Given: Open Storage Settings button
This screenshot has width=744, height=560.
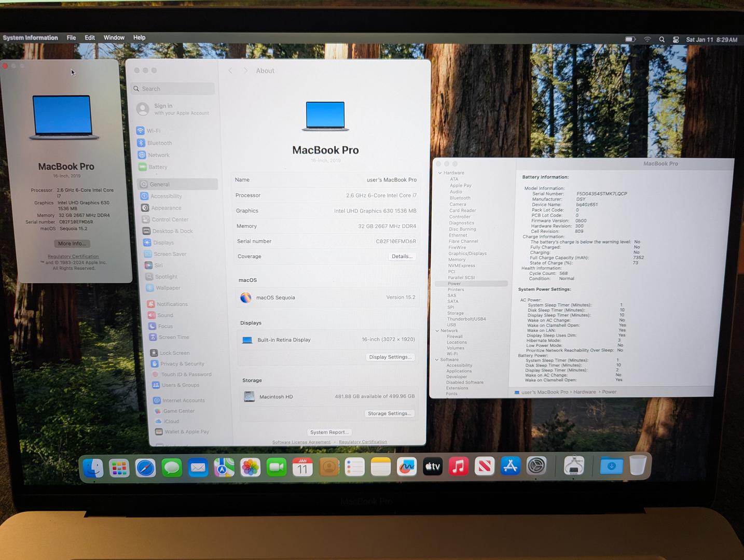Looking at the screenshot, I should pyautogui.click(x=389, y=413).
